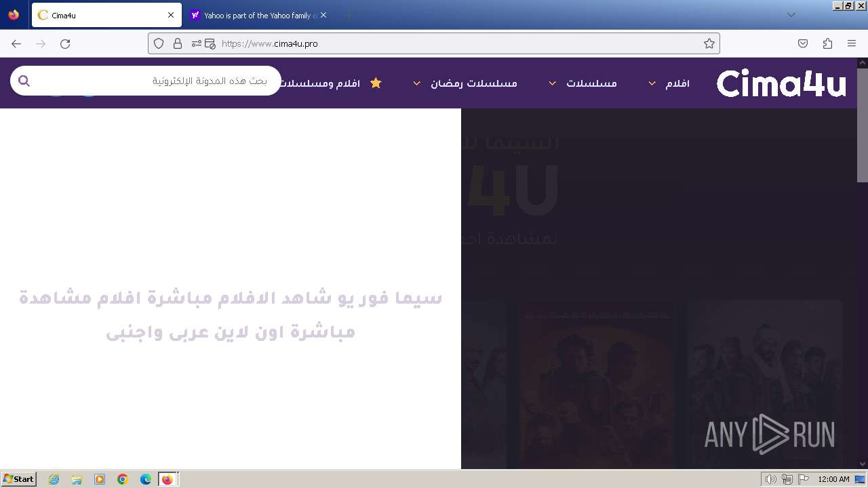
Task: Click the show desktop tray icon
Action: click(861, 479)
